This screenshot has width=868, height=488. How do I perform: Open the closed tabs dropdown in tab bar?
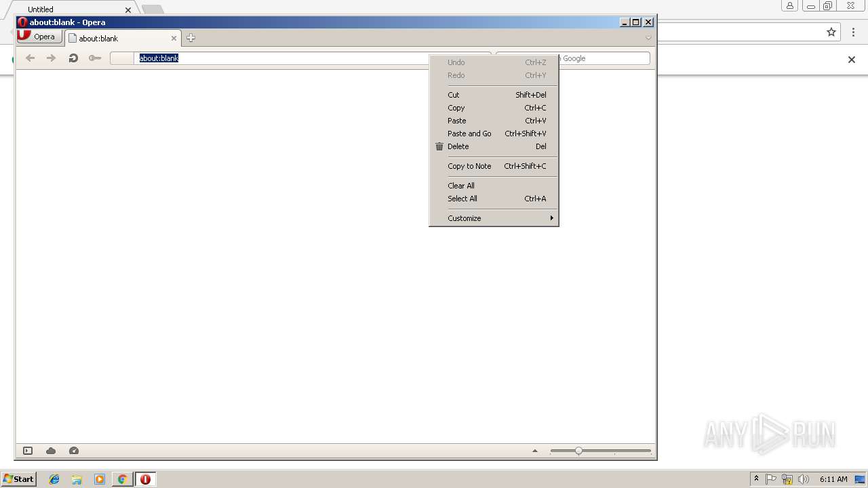pyautogui.click(x=648, y=38)
